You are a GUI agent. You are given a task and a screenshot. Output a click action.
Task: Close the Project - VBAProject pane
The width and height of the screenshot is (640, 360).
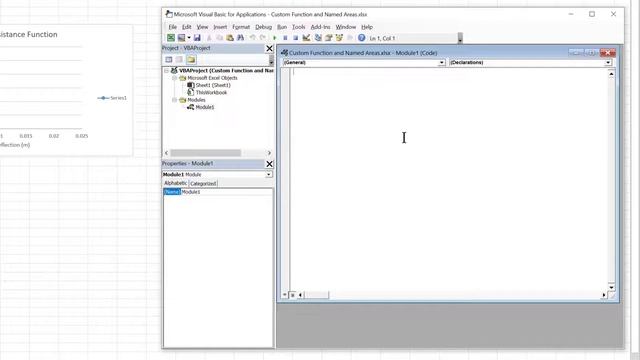[269, 49]
